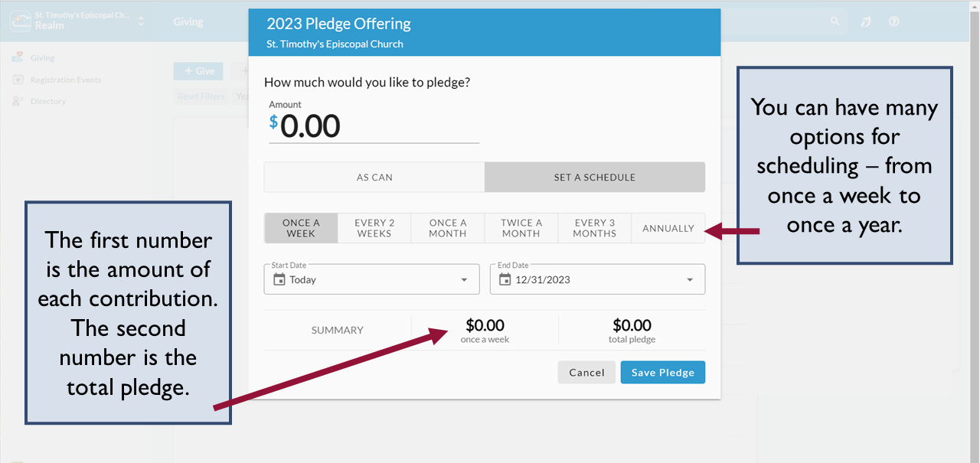
Task: Click the End Date calendar icon
Action: pyautogui.click(x=505, y=279)
